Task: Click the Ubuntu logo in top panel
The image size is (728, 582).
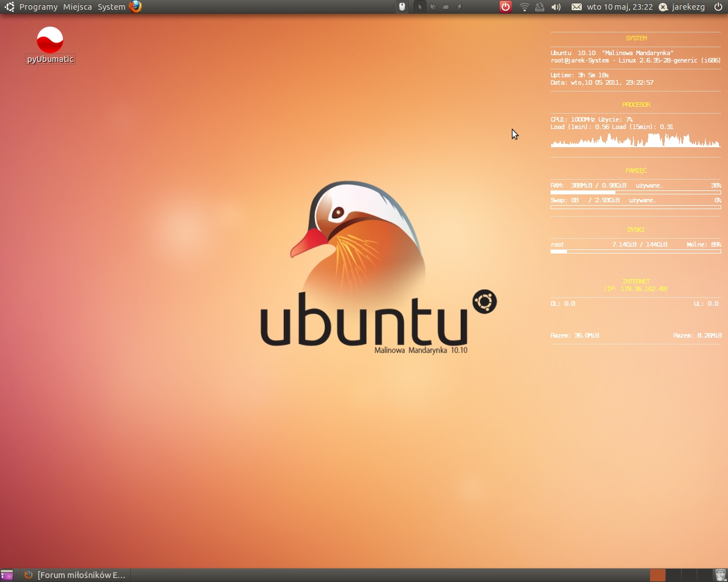Action: [9, 7]
